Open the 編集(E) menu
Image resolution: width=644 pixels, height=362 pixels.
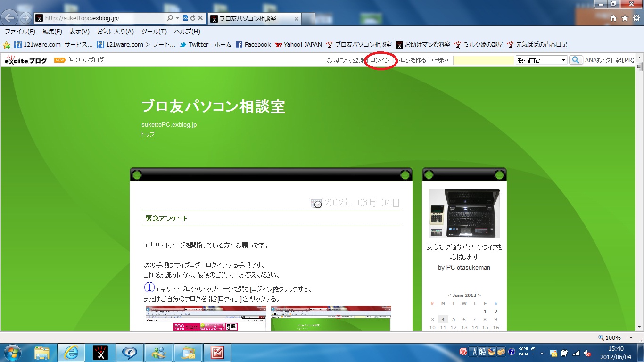pyautogui.click(x=52, y=32)
